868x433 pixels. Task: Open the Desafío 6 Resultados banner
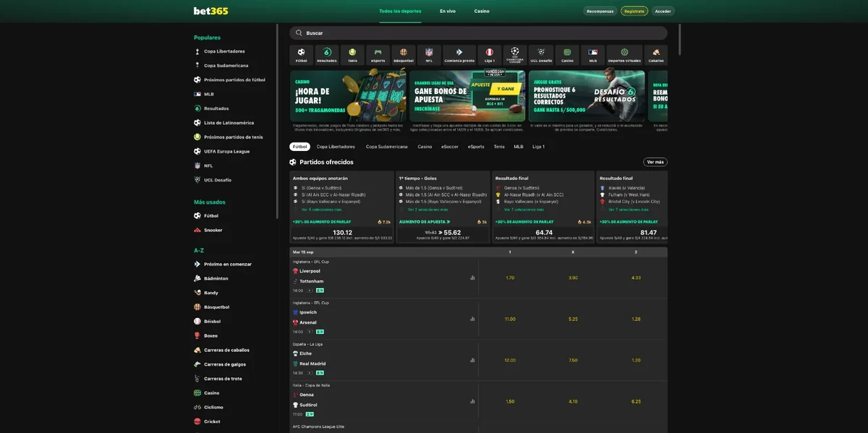tap(587, 95)
